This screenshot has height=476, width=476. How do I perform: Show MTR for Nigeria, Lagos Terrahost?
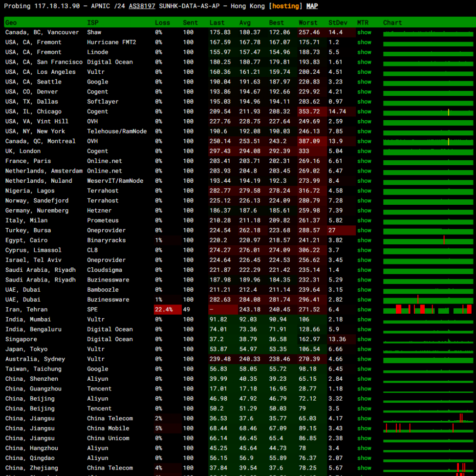coord(364,191)
